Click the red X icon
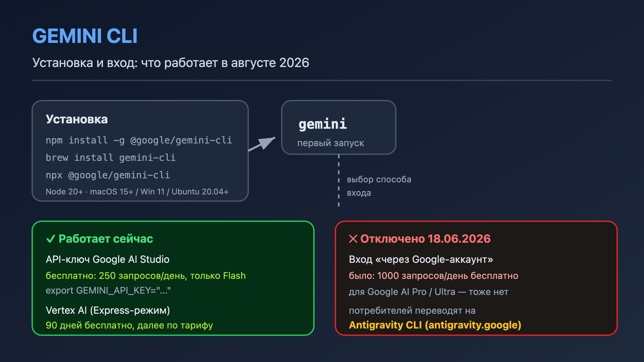The image size is (644, 362). pyautogui.click(x=353, y=239)
